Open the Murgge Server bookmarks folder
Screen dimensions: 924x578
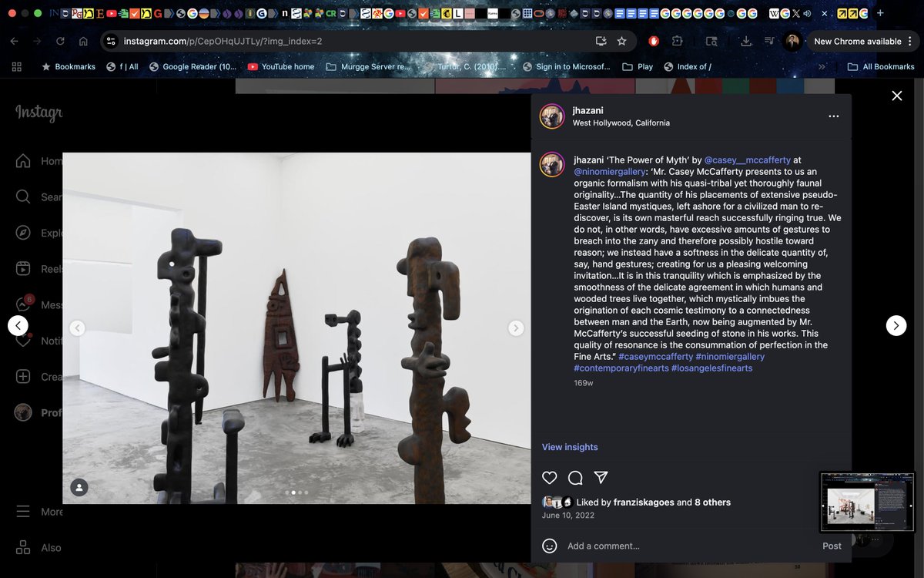click(368, 66)
